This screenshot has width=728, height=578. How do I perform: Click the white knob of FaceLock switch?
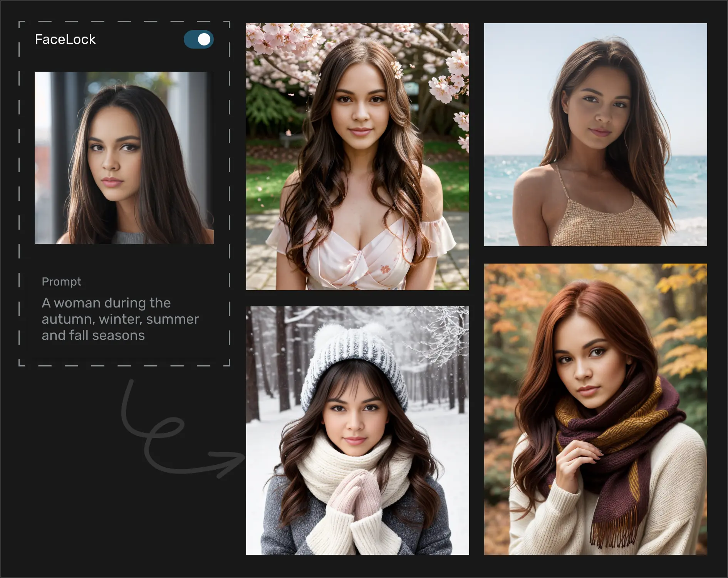click(x=204, y=39)
